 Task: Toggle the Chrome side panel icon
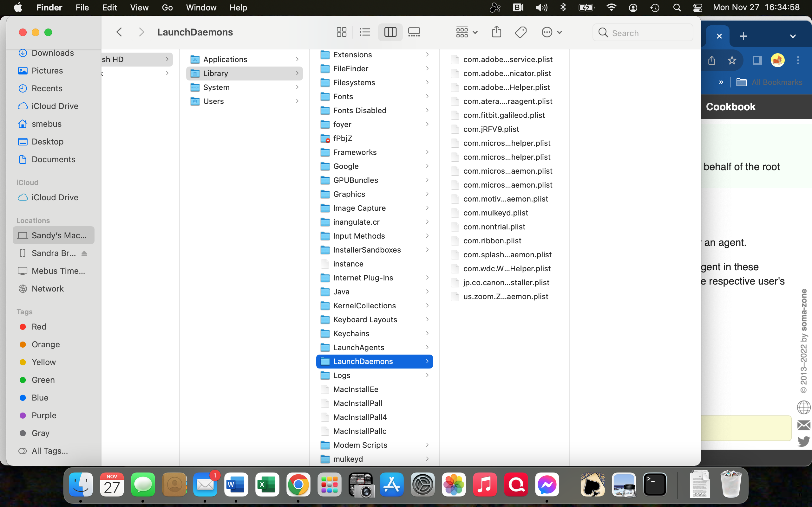757,60
